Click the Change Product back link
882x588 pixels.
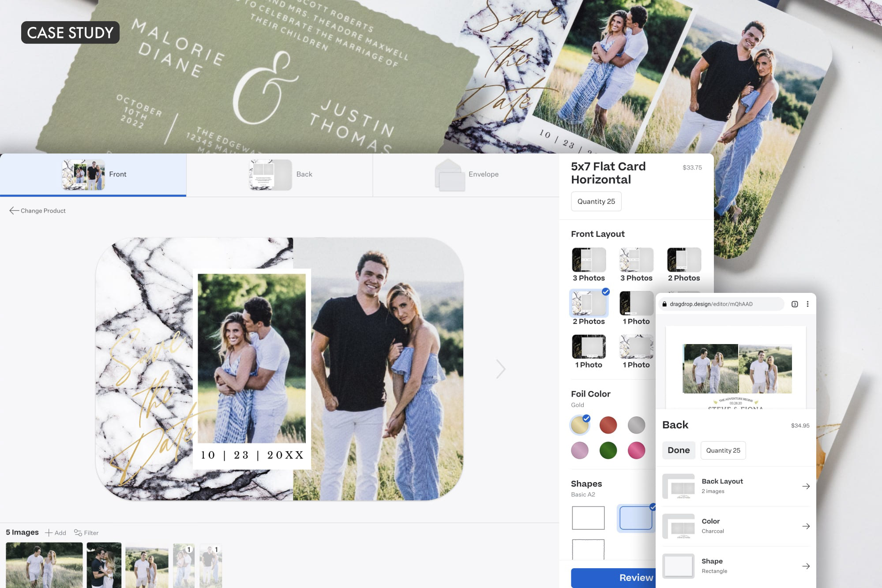tap(38, 211)
